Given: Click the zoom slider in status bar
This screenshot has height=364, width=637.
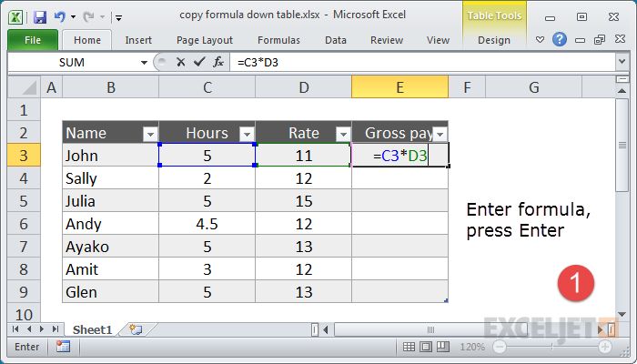Looking at the screenshot, I should tap(551, 347).
